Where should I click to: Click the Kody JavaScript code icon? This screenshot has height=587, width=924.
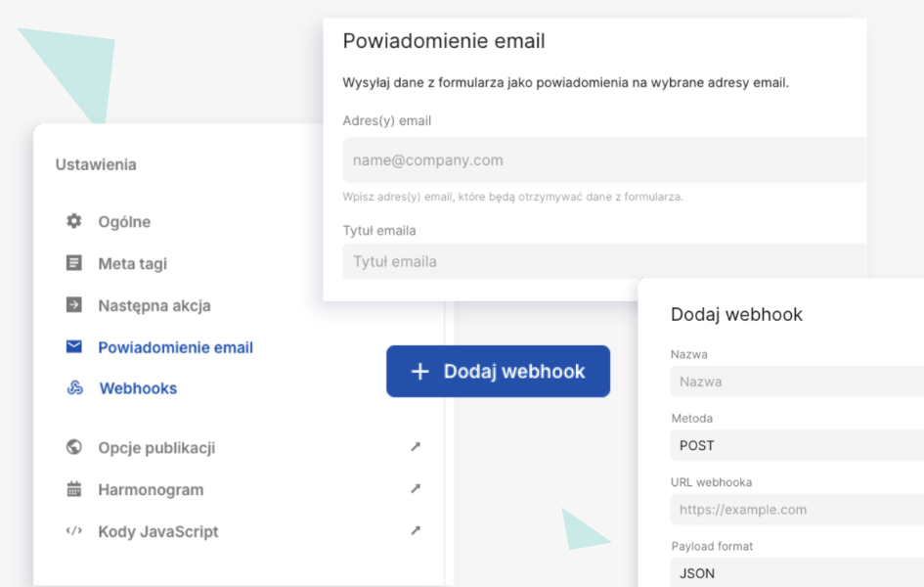click(73, 531)
